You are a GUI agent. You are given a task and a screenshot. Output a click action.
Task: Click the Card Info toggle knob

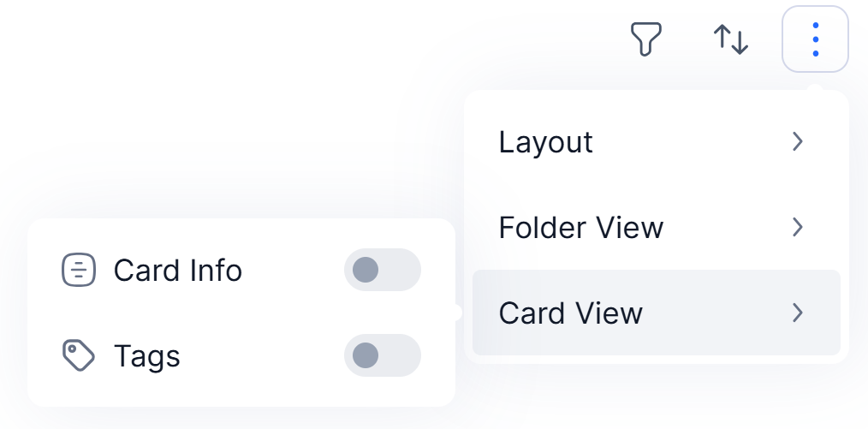point(366,270)
